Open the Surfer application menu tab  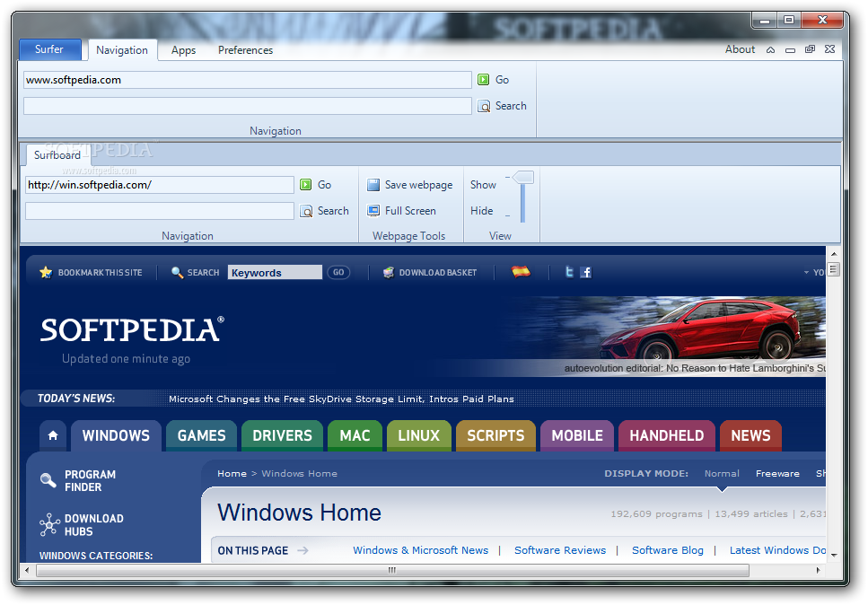coord(50,49)
